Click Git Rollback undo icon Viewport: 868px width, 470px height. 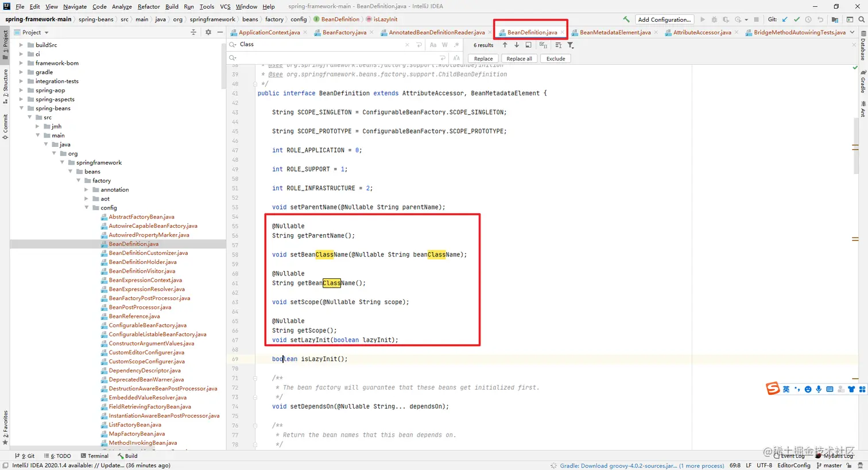click(x=820, y=19)
